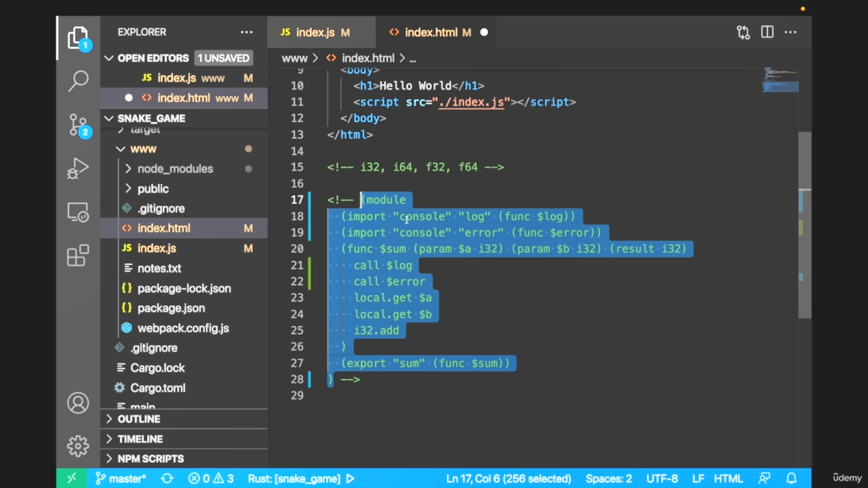
Task: Open the Run and Debug view
Action: (x=78, y=169)
